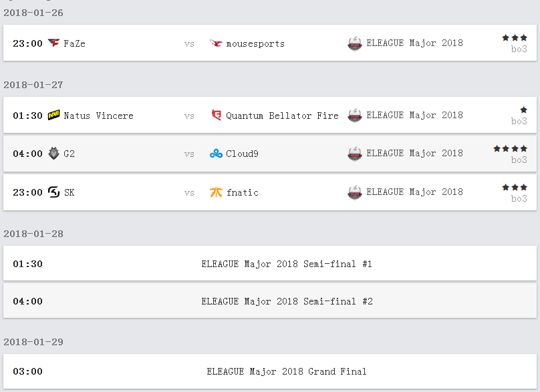The width and height of the screenshot is (540, 392).
Task: Open the FaZe team name link
Action: 74,43
